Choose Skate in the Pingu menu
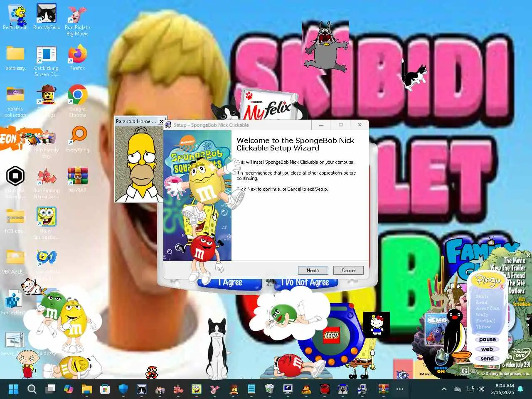The width and height of the screenshot is (532, 399). pos(482,296)
